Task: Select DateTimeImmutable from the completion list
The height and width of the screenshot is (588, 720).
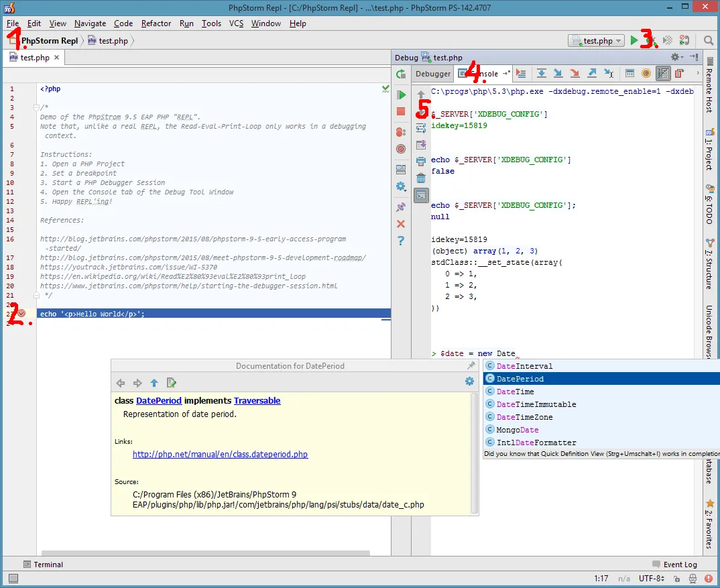Action: [536, 404]
